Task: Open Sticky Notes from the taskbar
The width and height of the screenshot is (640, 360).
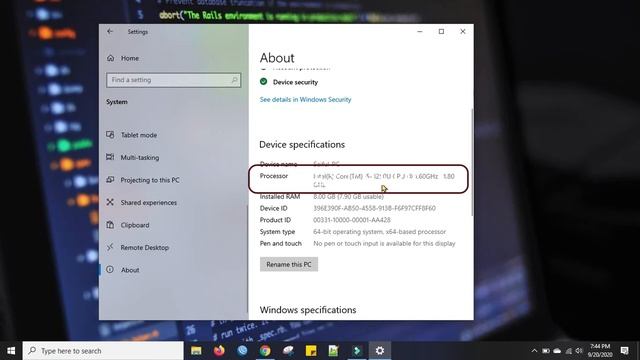Action: 311,351
